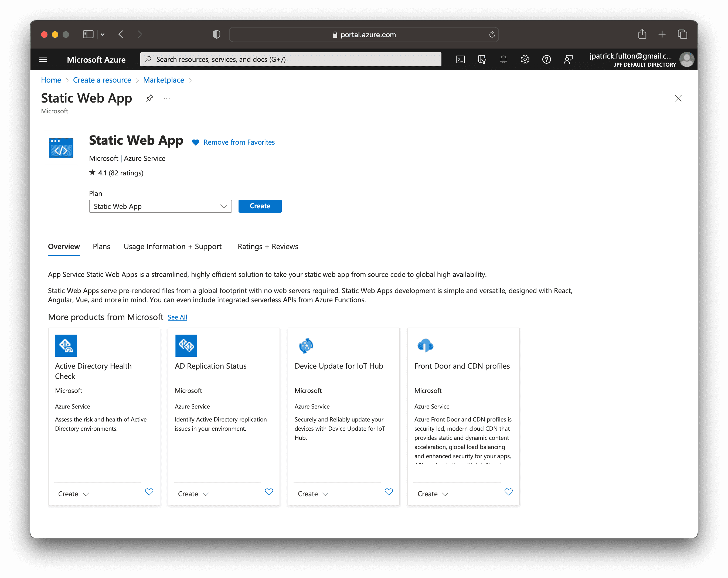Open Safari share sheet
The height and width of the screenshot is (578, 728).
point(642,34)
